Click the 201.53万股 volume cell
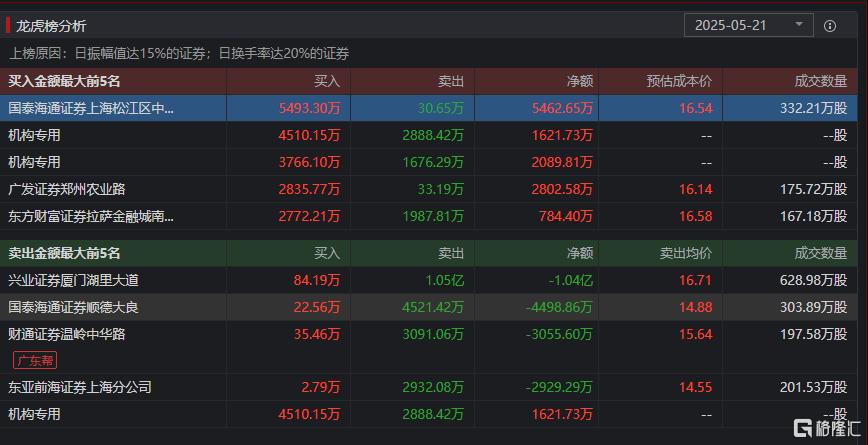This screenshot has width=868, height=445. (814, 387)
